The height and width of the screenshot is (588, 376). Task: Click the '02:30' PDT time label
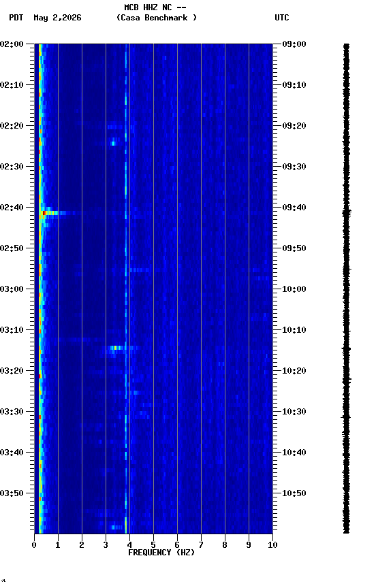(x=12, y=167)
